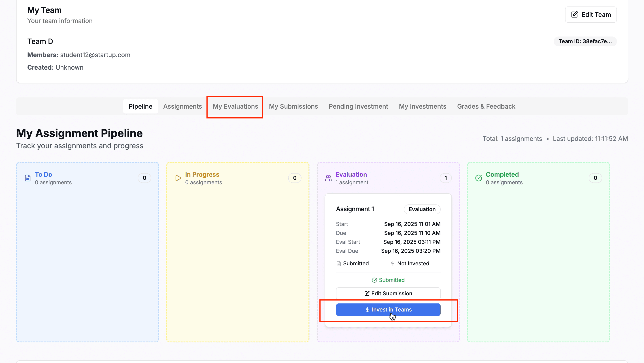Click the Completed count badge
This screenshot has height=363, width=644.
point(595,178)
